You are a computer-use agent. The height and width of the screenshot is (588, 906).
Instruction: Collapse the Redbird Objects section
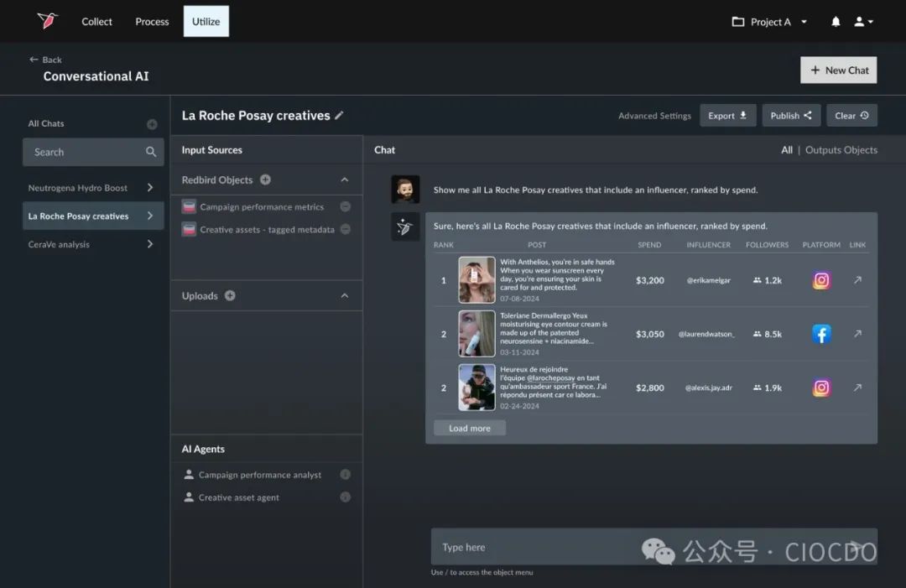(344, 180)
